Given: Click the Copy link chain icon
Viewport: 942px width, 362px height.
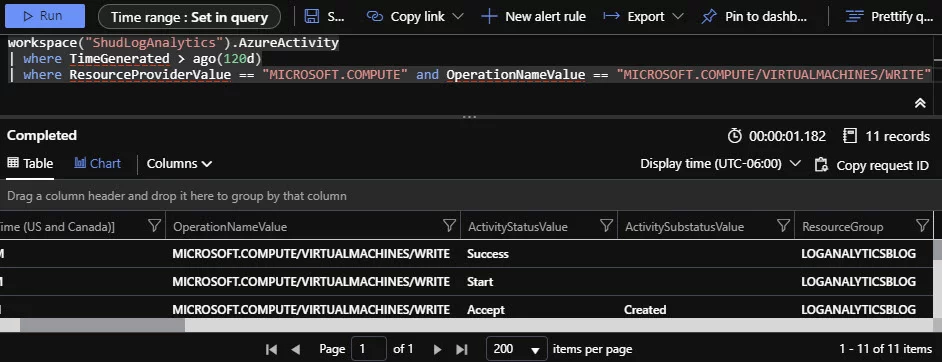Looking at the screenshot, I should [x=375, y=16].
